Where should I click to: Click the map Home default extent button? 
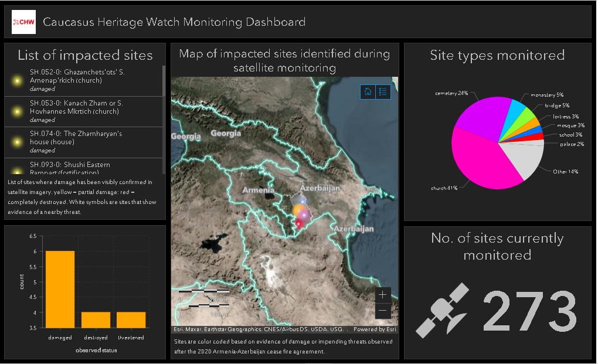[x=368, y=91]
